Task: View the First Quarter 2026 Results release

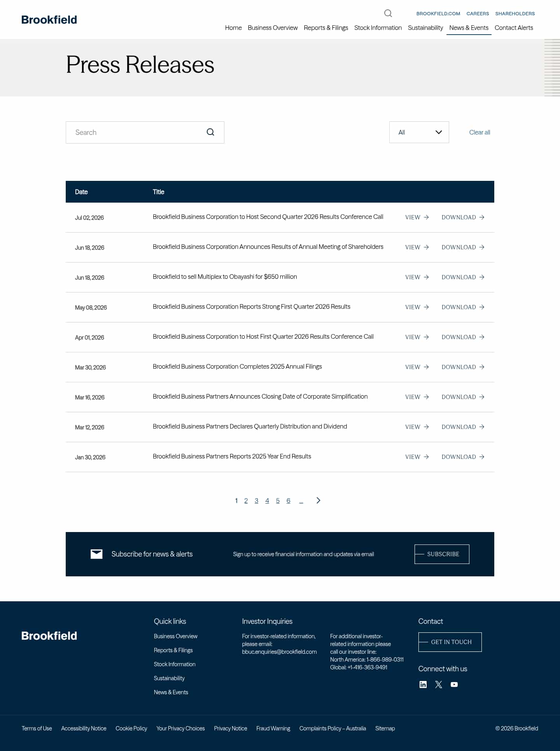Action: (x=417, y=307)
